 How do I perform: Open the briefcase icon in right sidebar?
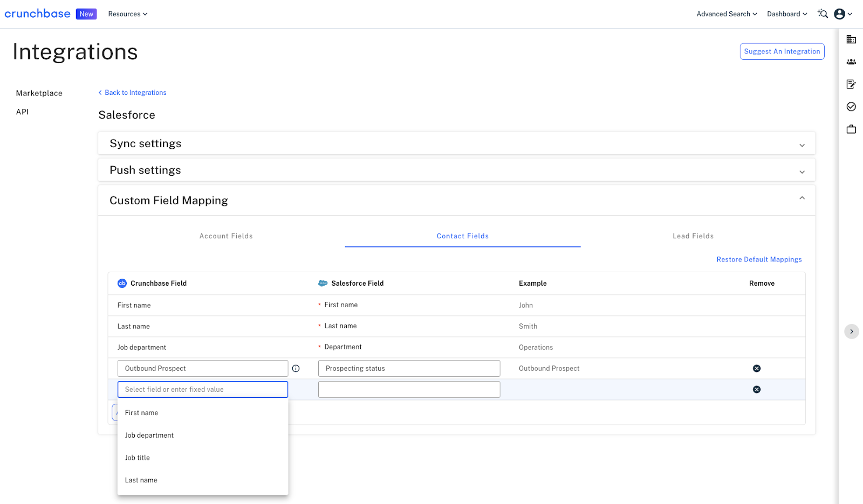pos(851,129)
